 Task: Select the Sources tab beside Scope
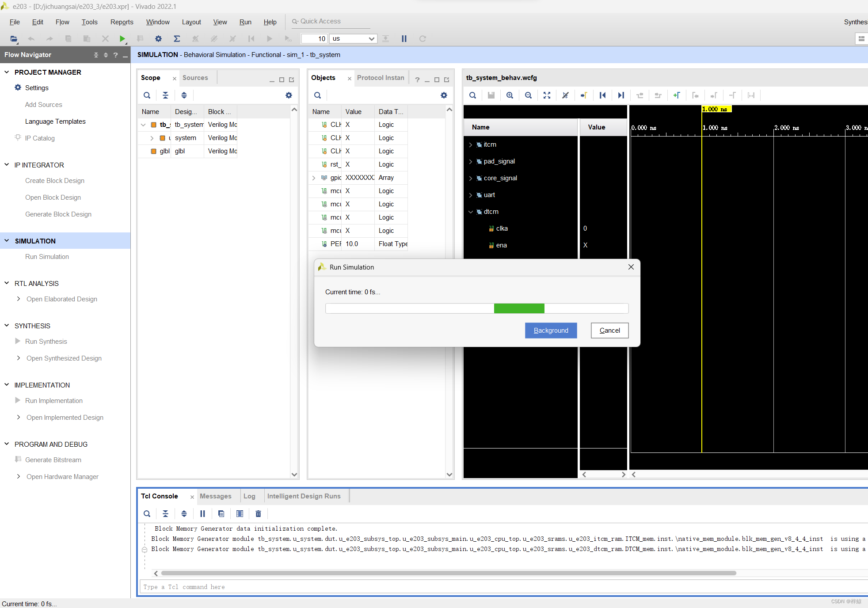pos(195,78)
